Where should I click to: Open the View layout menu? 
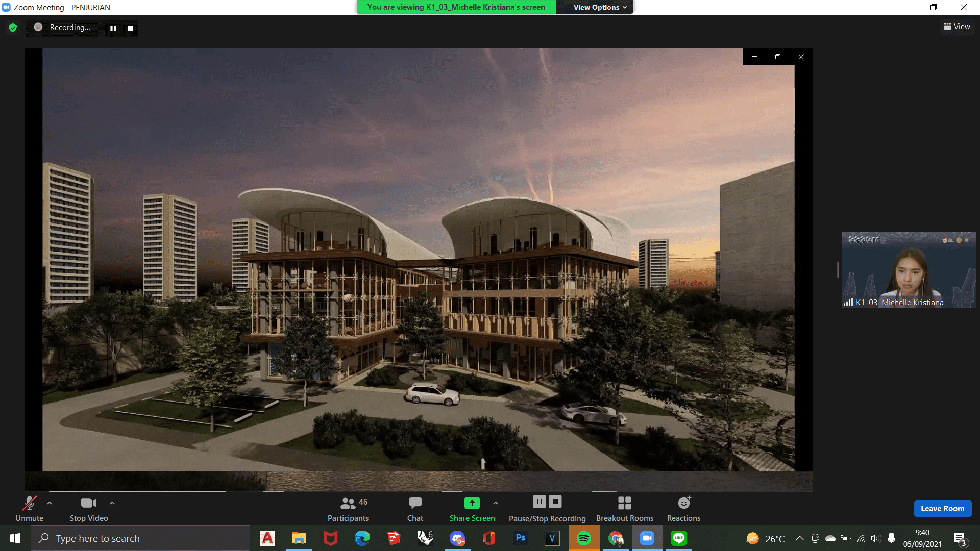(x=957, y=27)
